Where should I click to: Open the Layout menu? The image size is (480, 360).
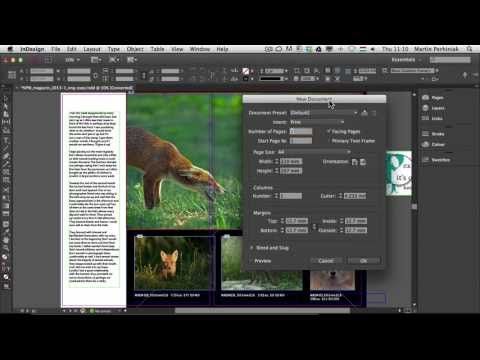click(92, 49)
